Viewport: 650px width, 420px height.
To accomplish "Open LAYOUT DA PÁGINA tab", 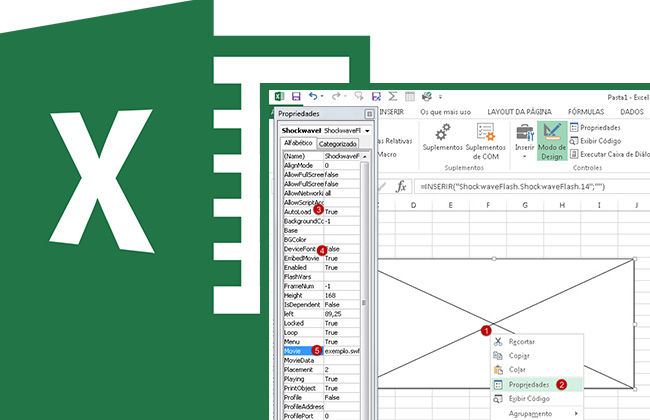I will 519,112.
